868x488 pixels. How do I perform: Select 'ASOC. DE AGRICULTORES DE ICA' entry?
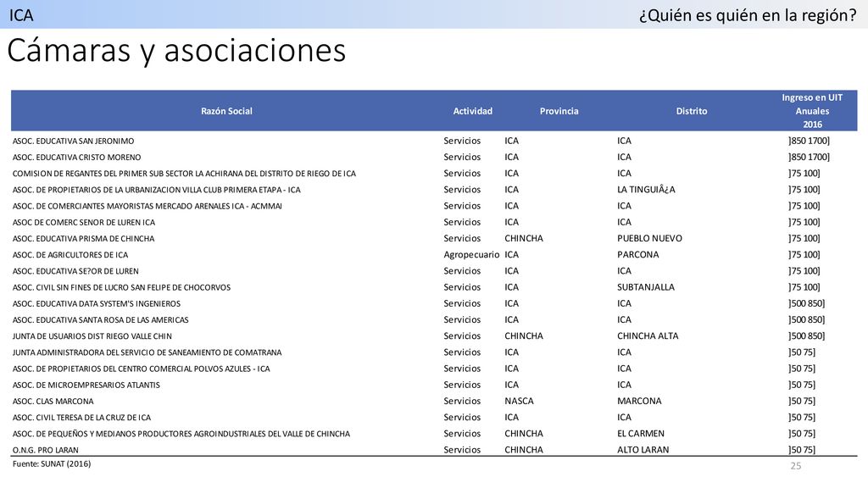point(70,255)
